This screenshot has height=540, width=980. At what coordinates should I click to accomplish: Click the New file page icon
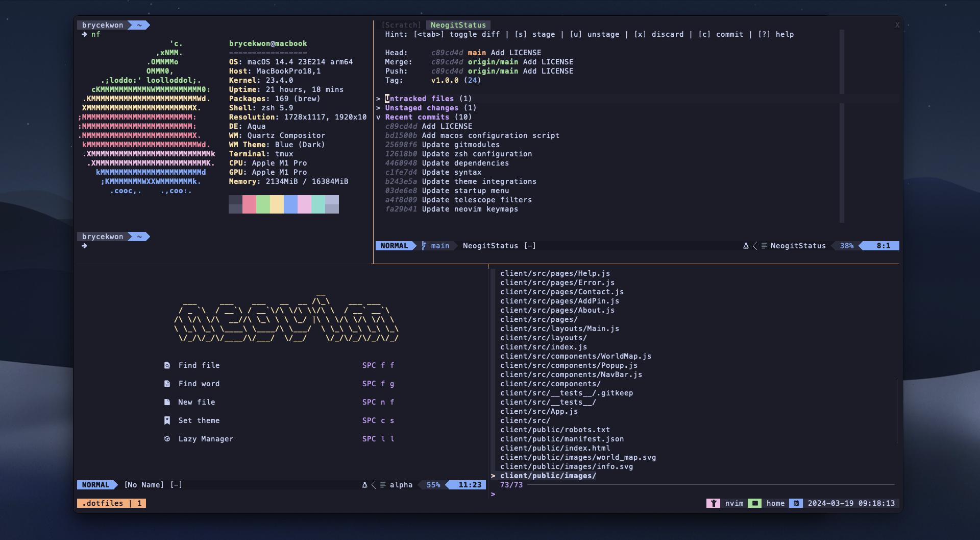tap(167, 402)
